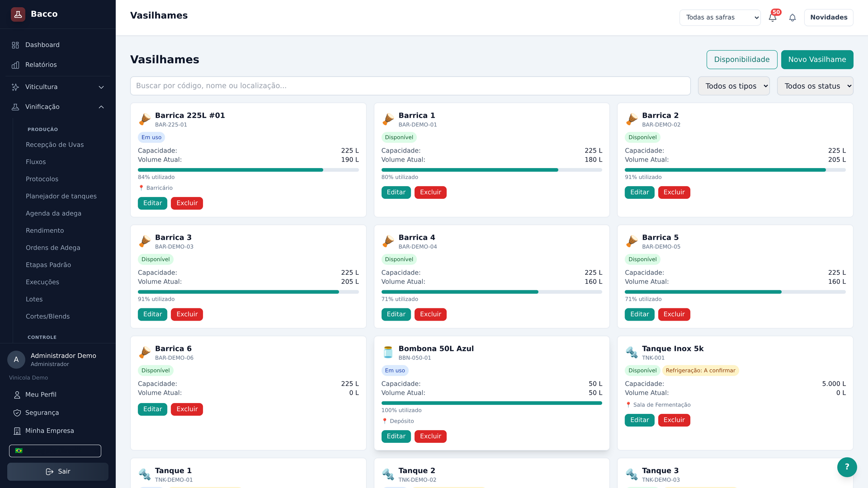Click Excluir on Tanque Inox 5k
This screenshot has width=868, height=488.
[x=674, y=420]
